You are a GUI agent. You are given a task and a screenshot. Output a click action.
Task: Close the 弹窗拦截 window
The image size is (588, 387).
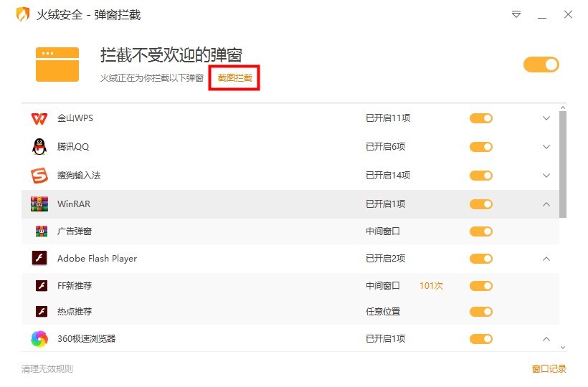tap(568, 14)
